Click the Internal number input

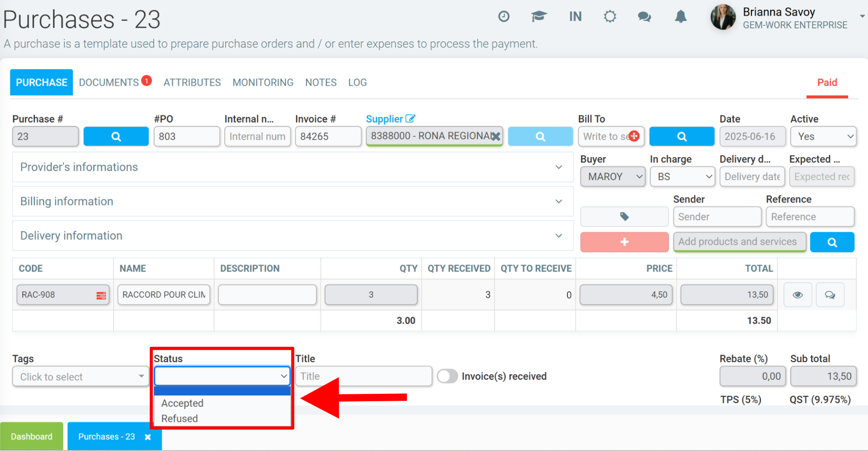tap(257, 136)
